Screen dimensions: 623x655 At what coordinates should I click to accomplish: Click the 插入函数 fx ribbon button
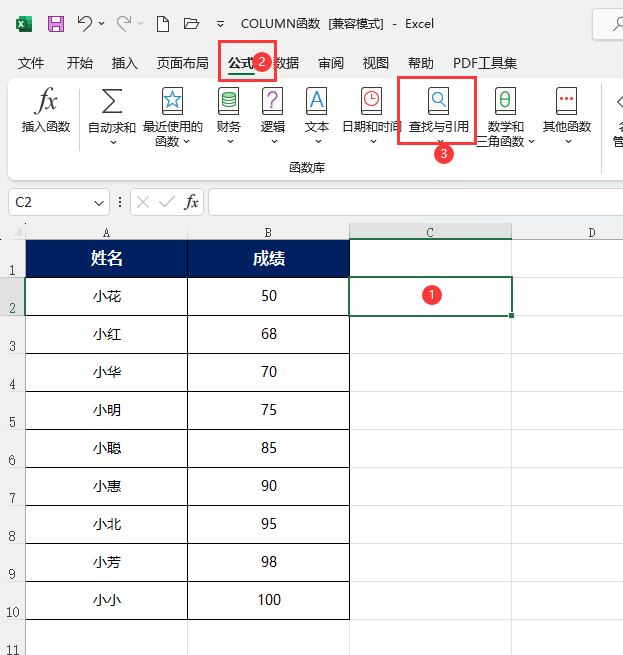(x=46, y=109)
